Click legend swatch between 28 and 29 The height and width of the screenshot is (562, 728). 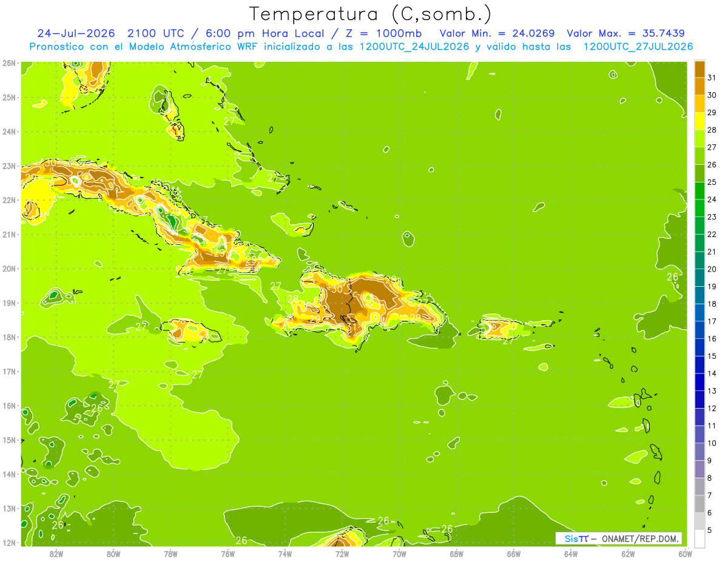tap(699, 121)
